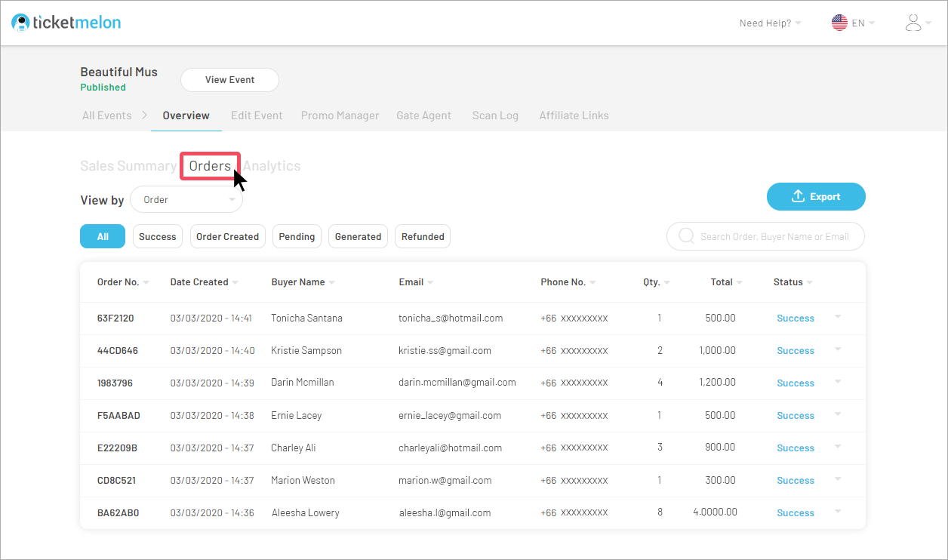948x560 pixels.
Task: Click the US flag language icon
Action: tap(839, 23)
